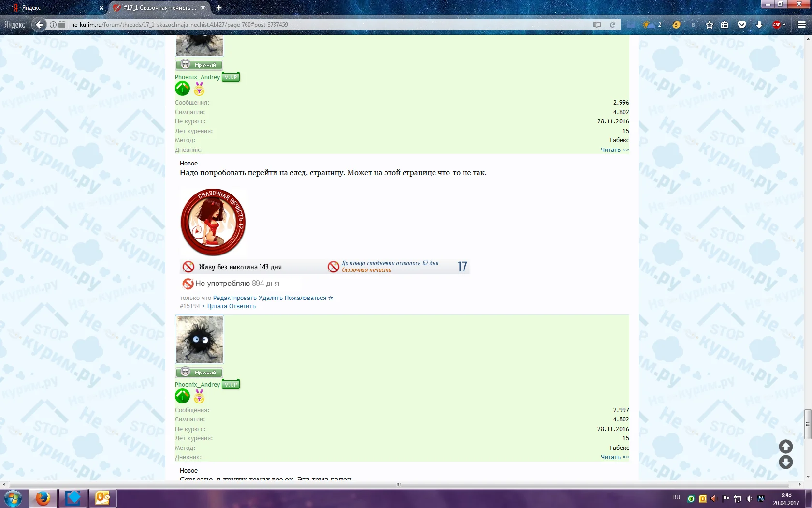Screen dimensions: 812x508
Task: Click the VK toolbar icon
Action: (693, 25)
